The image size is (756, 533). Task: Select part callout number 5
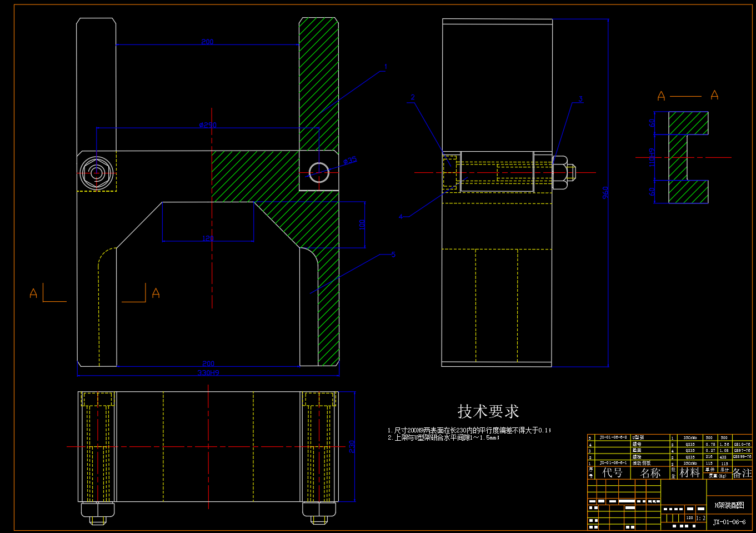pos(393,255)
